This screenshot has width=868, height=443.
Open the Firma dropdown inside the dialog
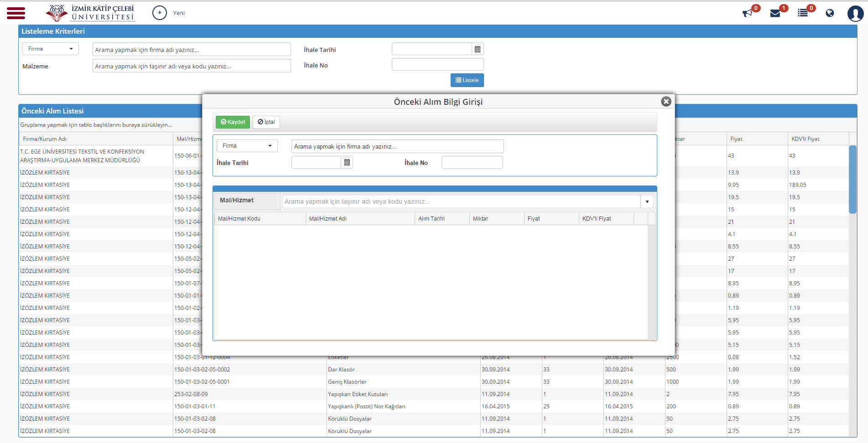click(x=247, y=146)
